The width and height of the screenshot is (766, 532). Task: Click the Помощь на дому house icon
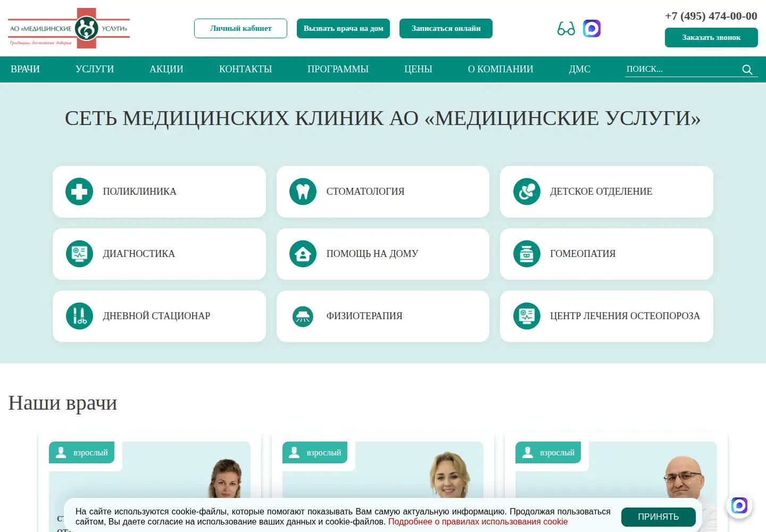tap(303, 254)
